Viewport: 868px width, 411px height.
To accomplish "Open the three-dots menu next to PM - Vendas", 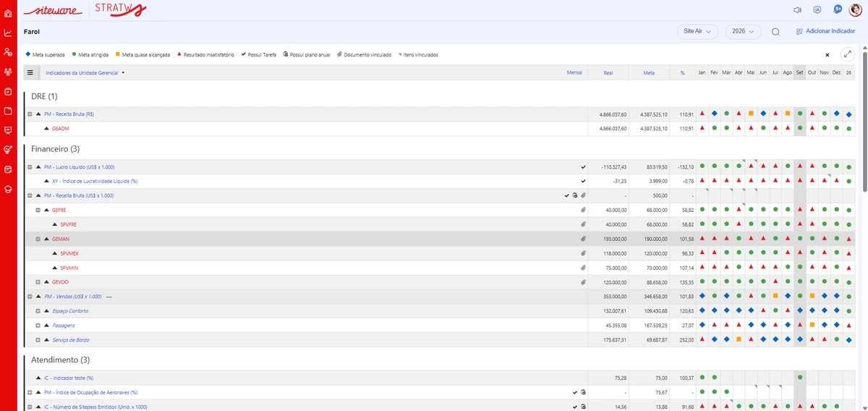I will point(109,297).
